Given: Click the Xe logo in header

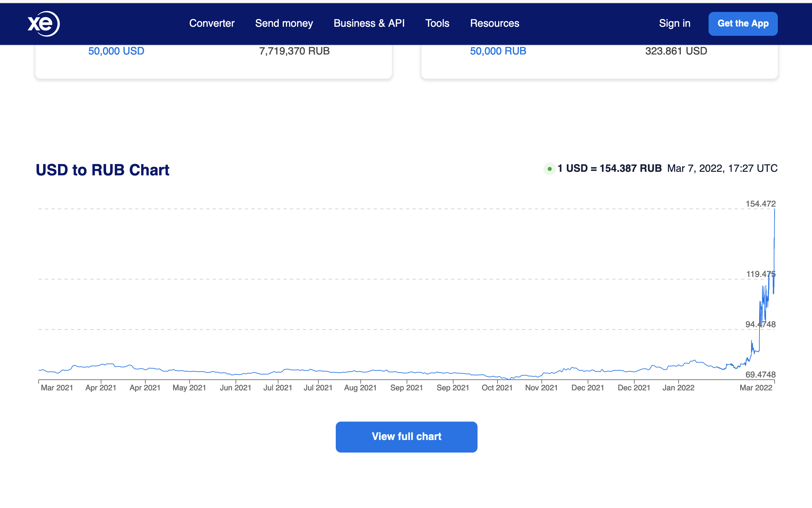Looking at the screenshot, I should tap(43, 24).
